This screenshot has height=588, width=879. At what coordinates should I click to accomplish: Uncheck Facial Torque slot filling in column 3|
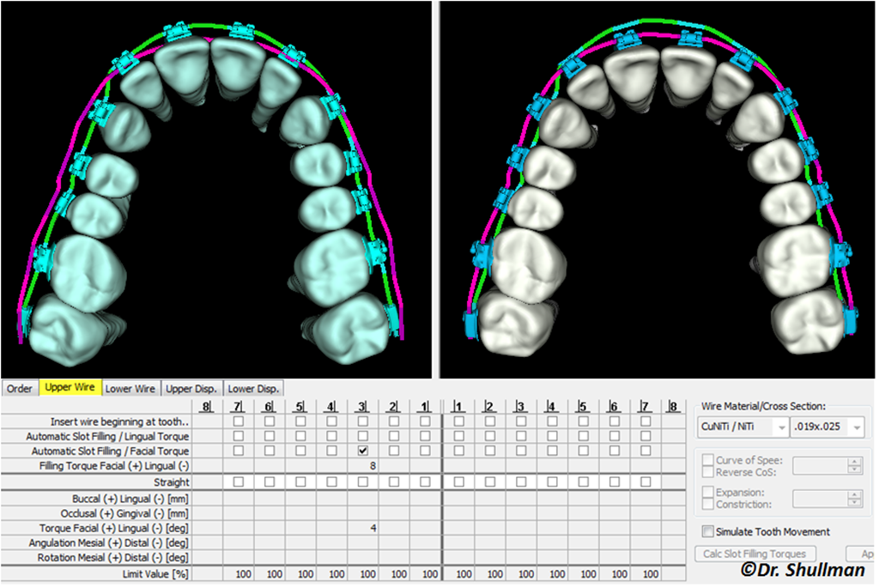tap(363, 451)
